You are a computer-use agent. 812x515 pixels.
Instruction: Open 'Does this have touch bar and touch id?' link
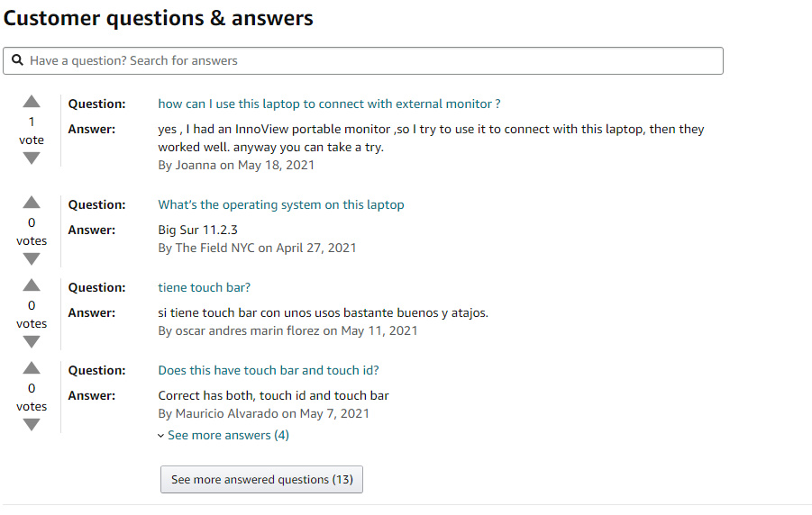click(269, 371)
